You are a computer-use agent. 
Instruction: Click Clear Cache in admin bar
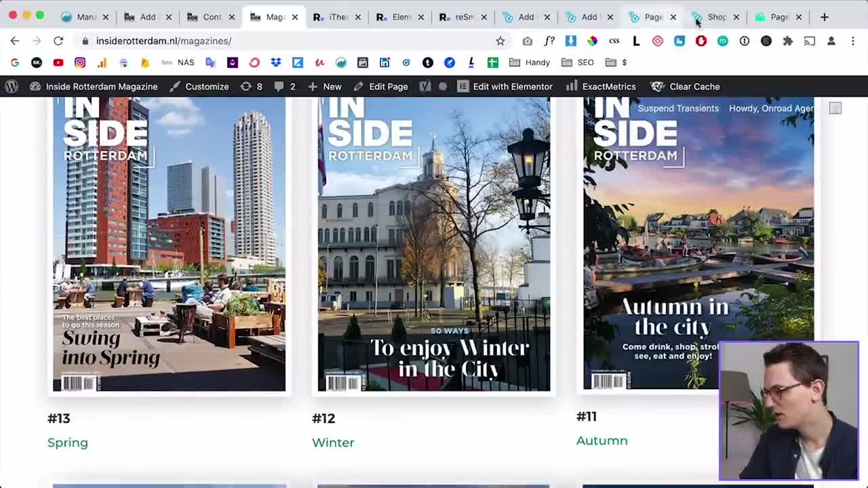coord(686,86)
